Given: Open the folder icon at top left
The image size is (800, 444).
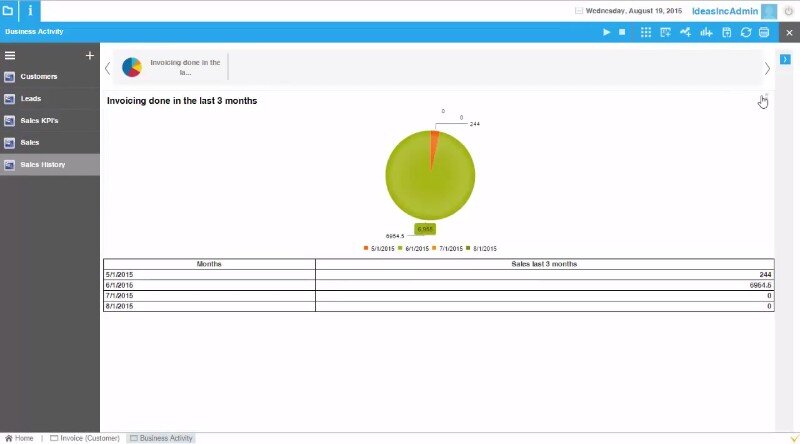Looking at the screenshot, I should pos(9,11).
